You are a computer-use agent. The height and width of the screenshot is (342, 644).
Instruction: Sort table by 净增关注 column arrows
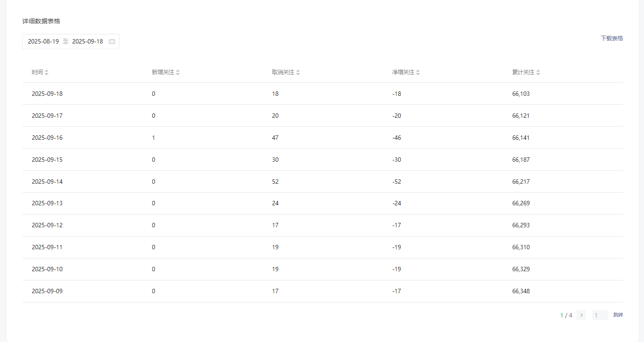click(x=418, y=73)
